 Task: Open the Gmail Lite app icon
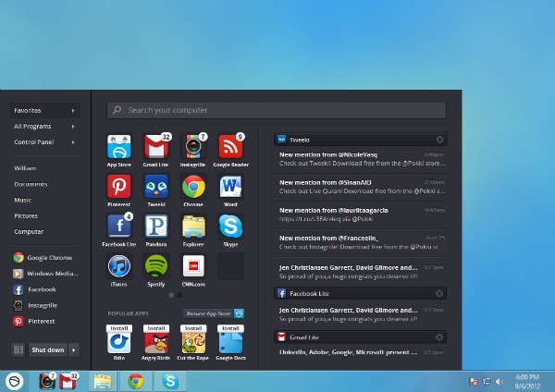(156, 147)
